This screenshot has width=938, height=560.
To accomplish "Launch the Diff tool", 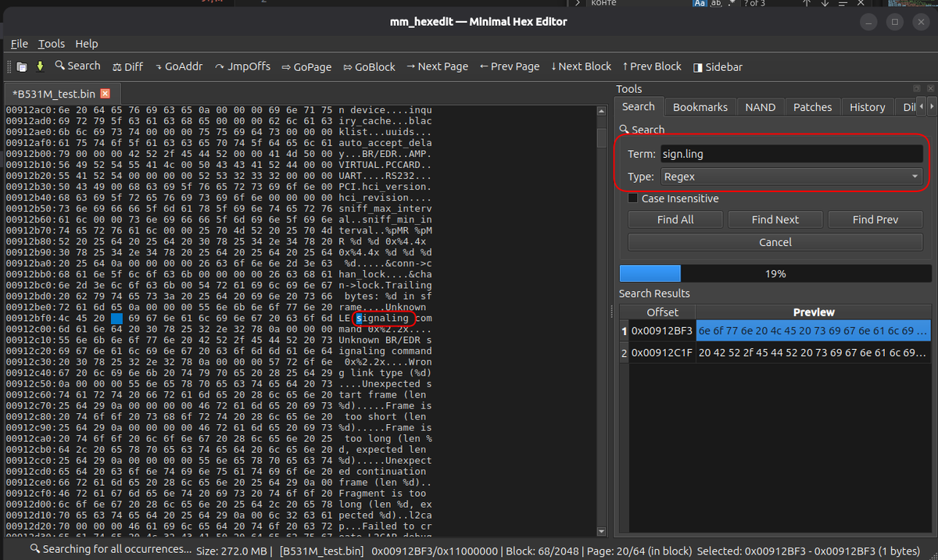I will [x=127, y=66].
